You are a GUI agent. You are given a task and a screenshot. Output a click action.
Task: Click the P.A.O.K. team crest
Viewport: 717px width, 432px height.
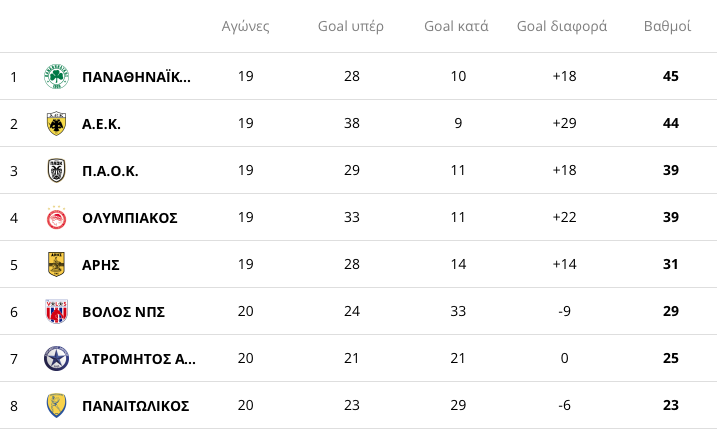[x=56, y=171]
